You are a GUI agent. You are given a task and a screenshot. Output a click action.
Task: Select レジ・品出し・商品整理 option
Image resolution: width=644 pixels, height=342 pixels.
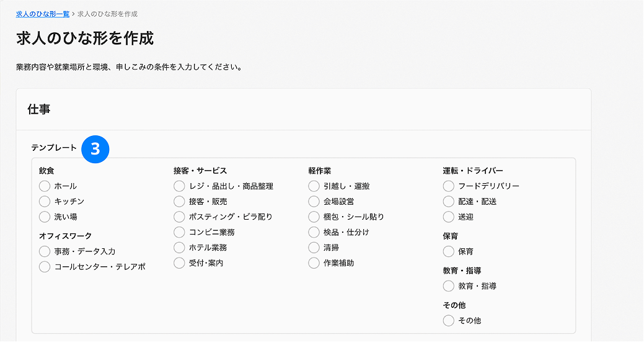(x=179, y=186)
